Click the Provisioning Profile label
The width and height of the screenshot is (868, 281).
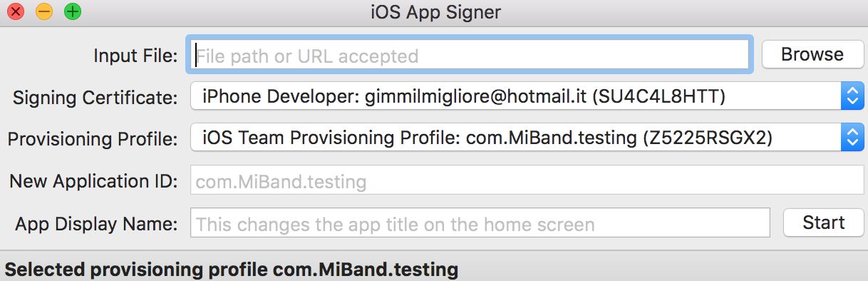[93, 138]
